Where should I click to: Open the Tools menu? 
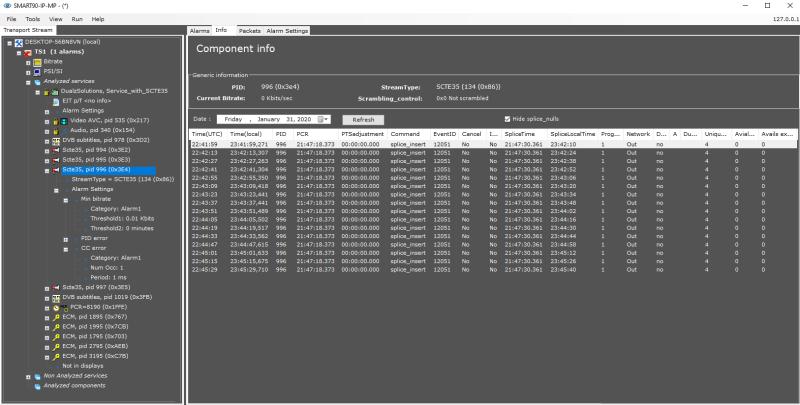[x=33, y=19]
